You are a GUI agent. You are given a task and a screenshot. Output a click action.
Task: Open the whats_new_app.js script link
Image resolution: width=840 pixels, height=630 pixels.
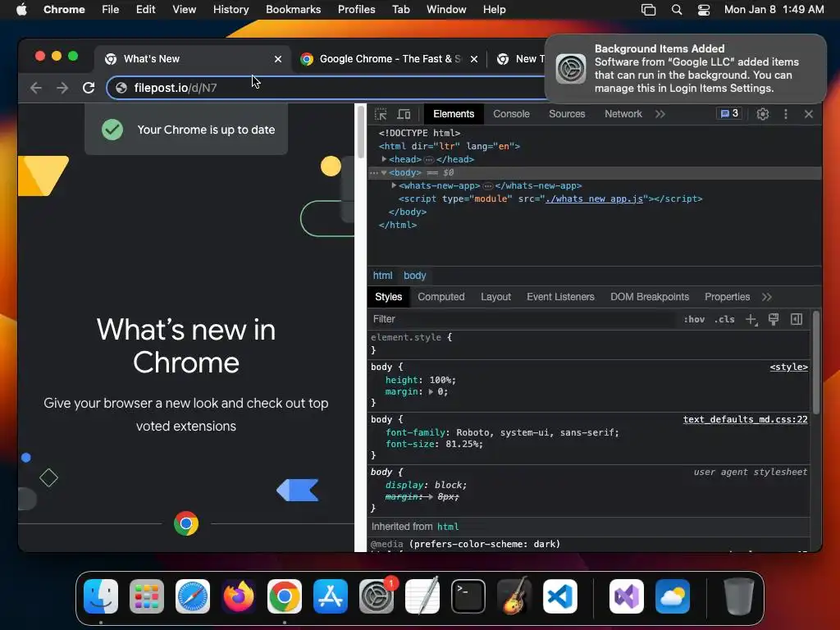[x=594, y=199]
